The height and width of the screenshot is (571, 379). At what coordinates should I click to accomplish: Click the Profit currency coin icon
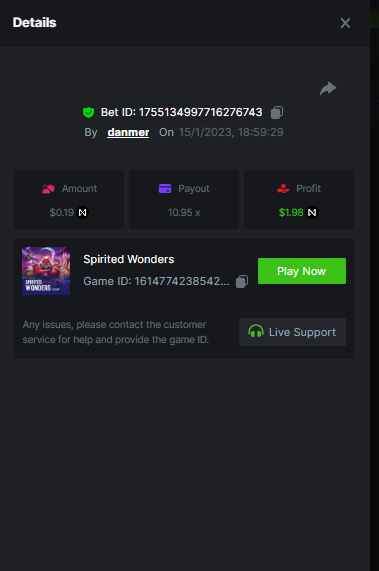pos(312,212)
